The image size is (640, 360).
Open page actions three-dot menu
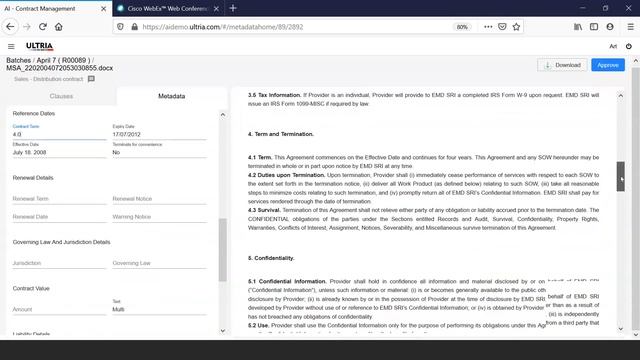[x=488, y=27]
